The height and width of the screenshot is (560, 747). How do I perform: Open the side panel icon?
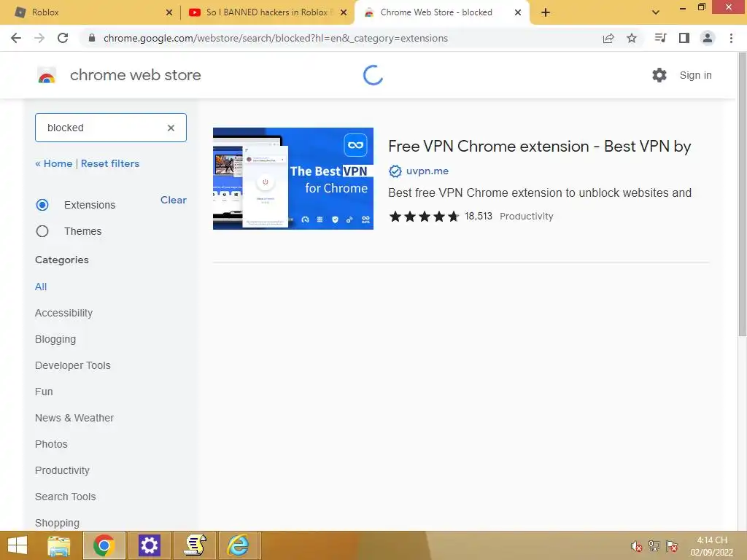[x=684, y=38]
